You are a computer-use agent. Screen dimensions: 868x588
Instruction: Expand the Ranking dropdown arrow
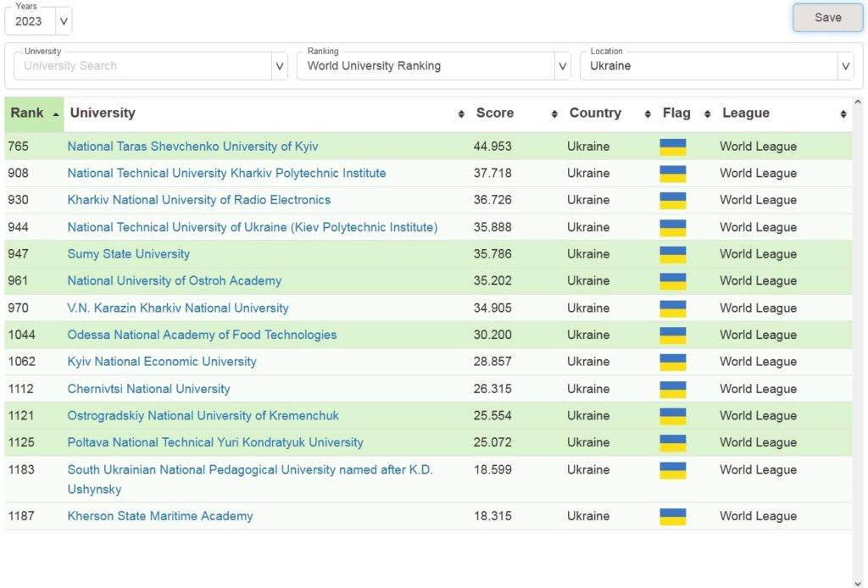point(563,66)
